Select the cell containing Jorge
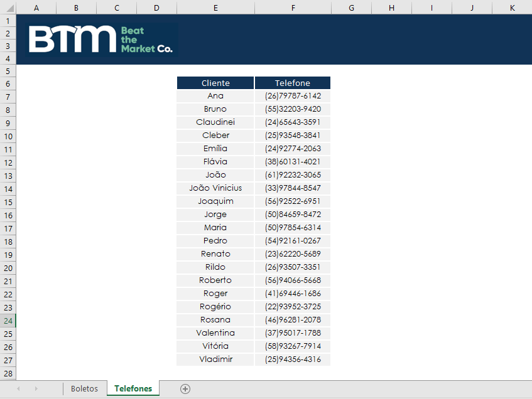The height and width of the screenshot is (399, 532). click(215, 215)
